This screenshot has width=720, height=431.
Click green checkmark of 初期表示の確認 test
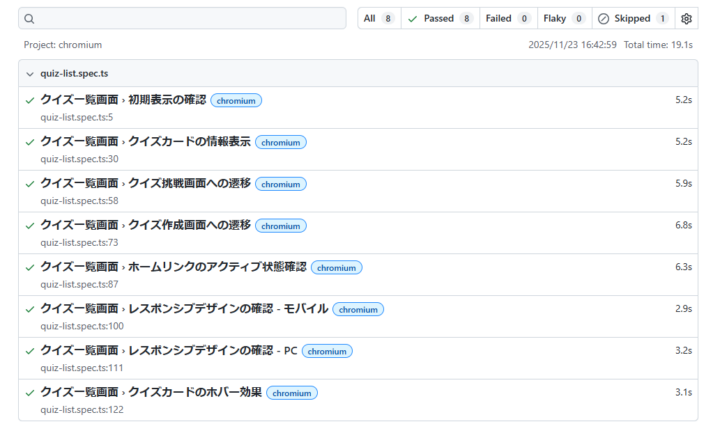pos(30,100)
